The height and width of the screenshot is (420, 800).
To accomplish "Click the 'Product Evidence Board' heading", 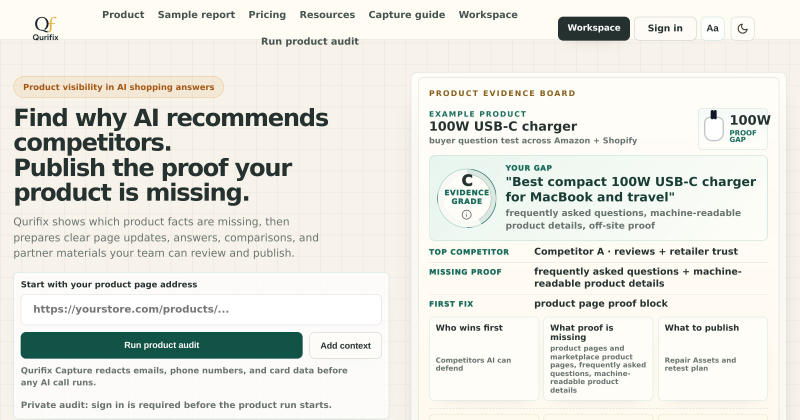I will coord(502,93).
